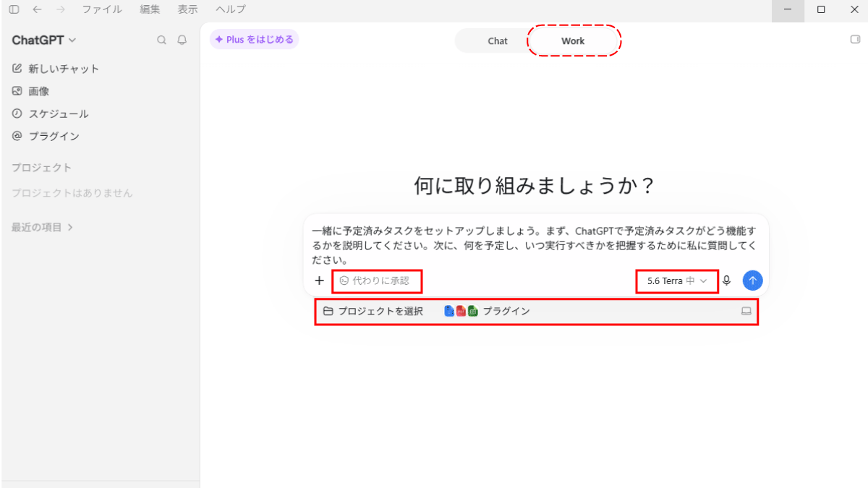Toggle the 代わりに承認 option
The width and height of the screenshot is (868, 488).
pos(375,281)
